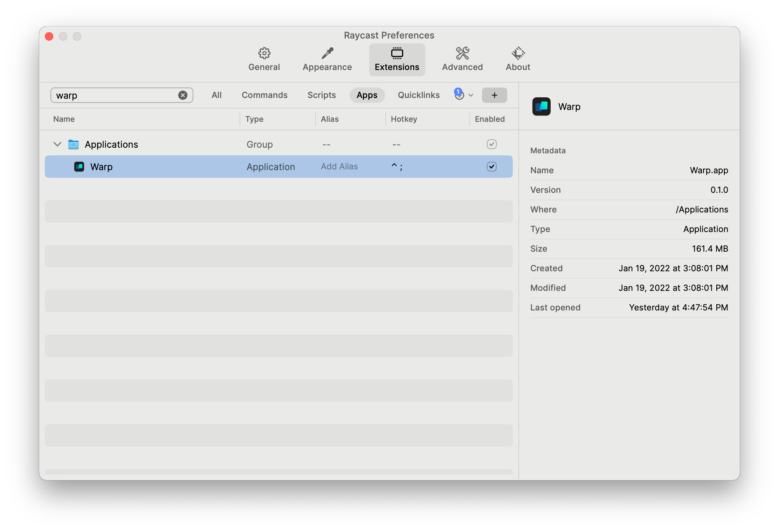
Task: Filter list by Scripts
Action: coord(322,95)
